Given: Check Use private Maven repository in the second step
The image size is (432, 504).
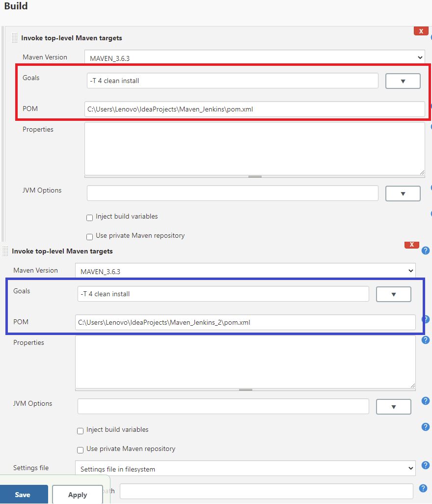Looking at the screenshot, I should click(80, 449).
